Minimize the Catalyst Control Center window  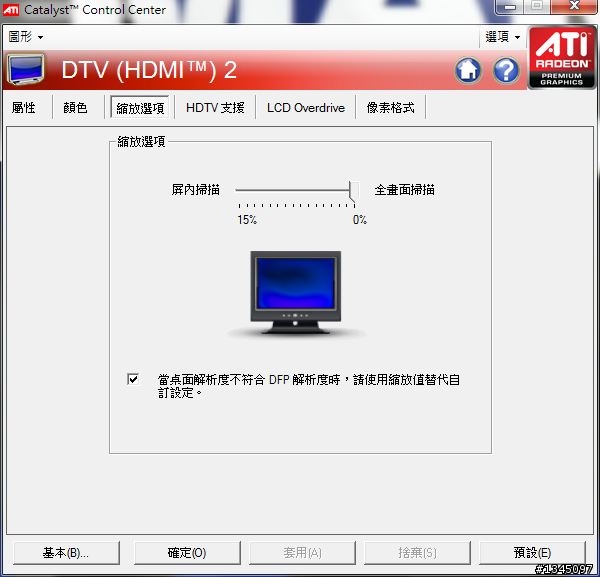tap(510, 6)
